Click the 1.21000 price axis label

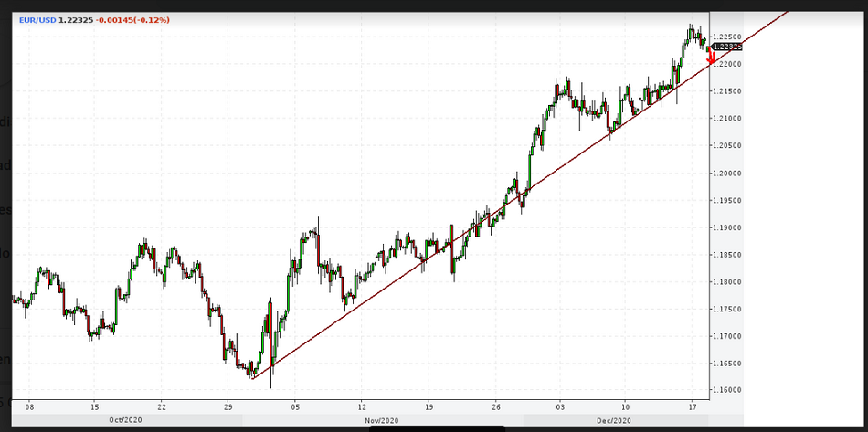(727, 119)
